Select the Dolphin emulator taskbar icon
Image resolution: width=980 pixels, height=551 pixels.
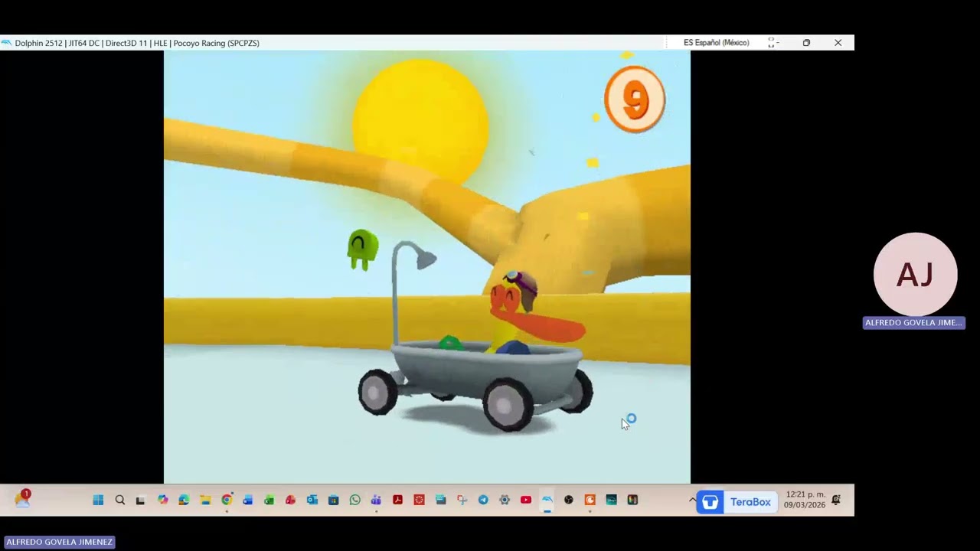point(547,500)
